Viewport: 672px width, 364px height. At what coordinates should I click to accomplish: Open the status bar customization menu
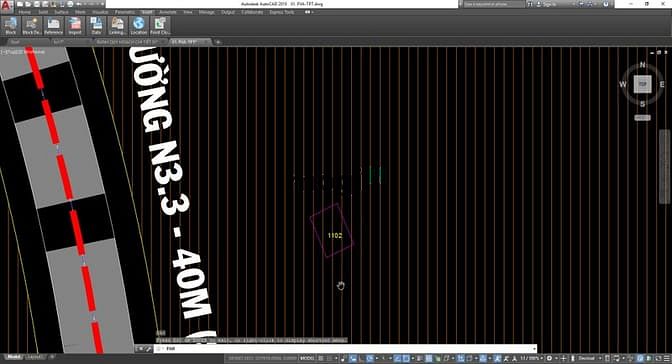pos(666,358)
